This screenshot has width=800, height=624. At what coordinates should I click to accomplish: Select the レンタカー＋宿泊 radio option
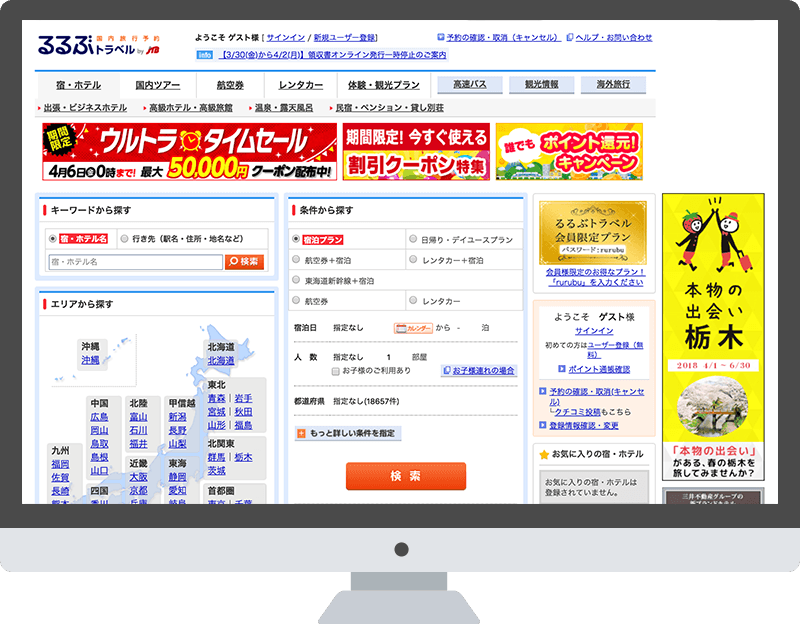click(413, 260)
